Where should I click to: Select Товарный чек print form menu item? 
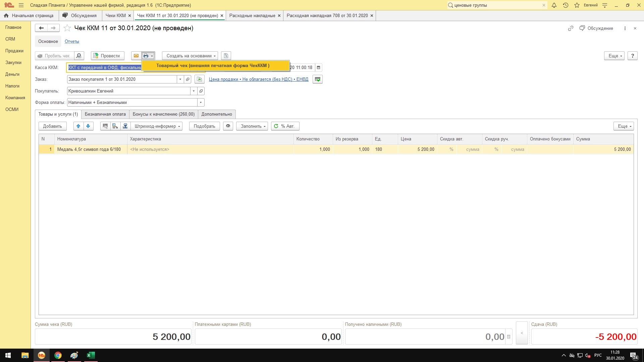coord(213,65)
